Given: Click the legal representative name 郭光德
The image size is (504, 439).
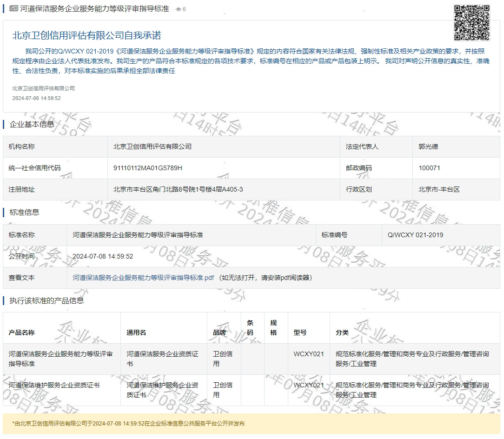Looking at the screenshot, I should 428,146.
